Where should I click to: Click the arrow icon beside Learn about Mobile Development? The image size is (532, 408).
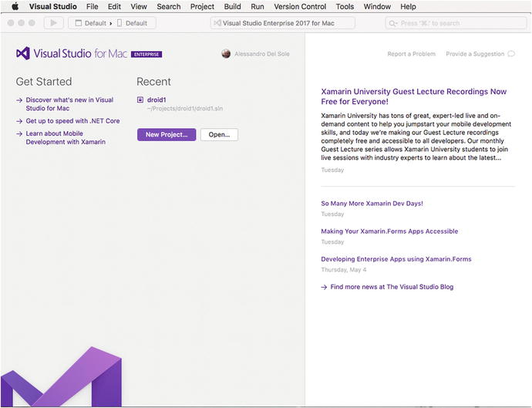click(19, 133)
